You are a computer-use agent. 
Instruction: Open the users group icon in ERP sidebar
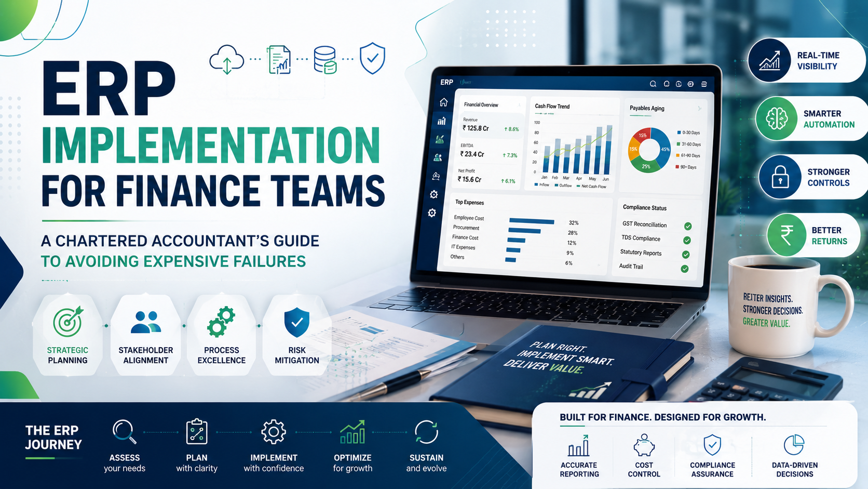438,157
